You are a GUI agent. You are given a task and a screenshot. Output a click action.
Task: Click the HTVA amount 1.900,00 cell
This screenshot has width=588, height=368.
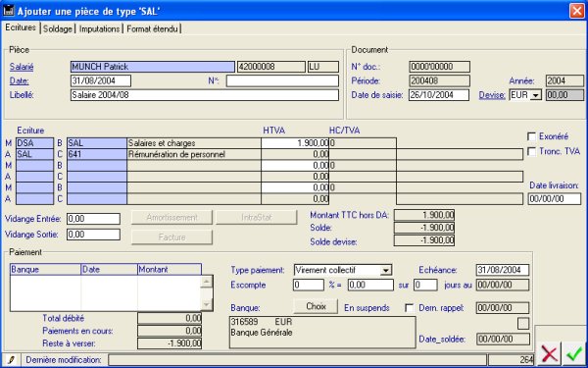point(295,143)
